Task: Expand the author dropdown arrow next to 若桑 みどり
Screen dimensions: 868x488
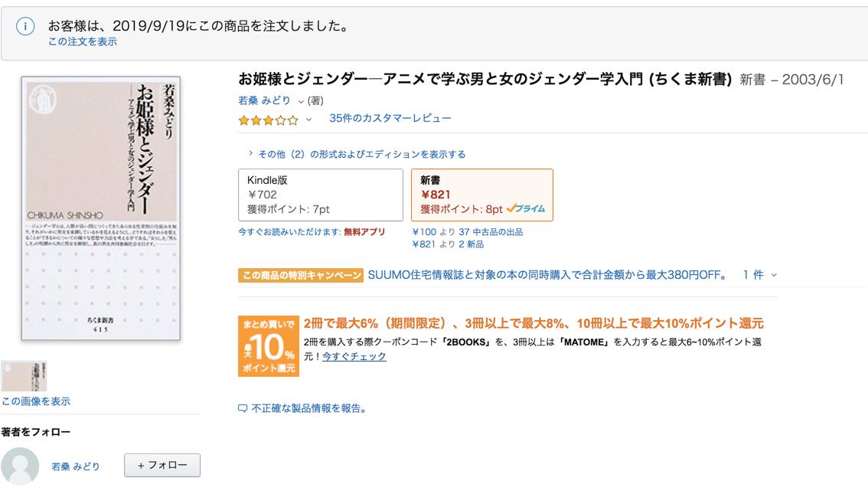Action: [301, 101]
